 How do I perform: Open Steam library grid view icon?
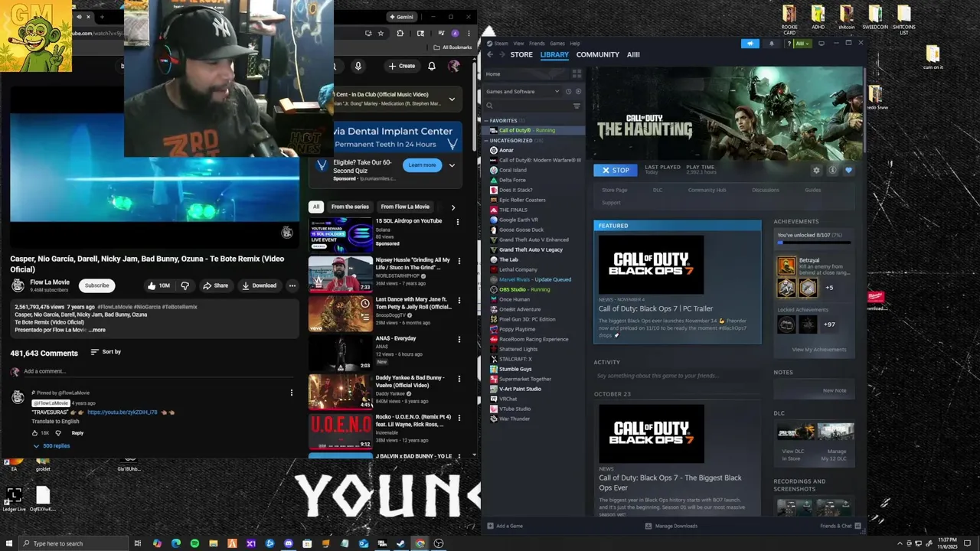pos(577,73)
